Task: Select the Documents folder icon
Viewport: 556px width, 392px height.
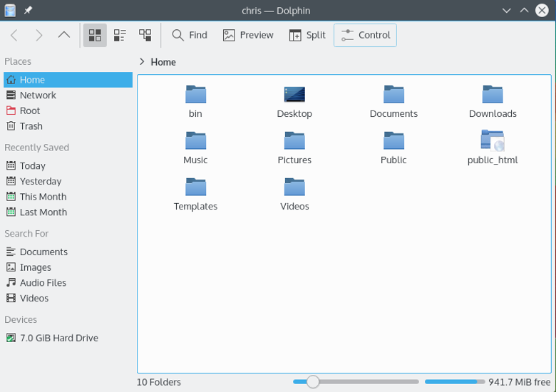Action: (x=393, y=94)
